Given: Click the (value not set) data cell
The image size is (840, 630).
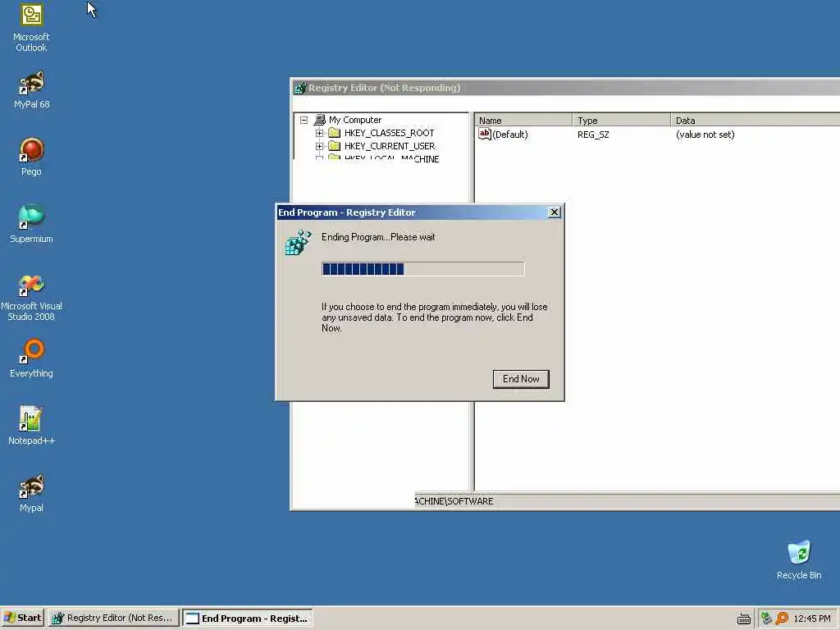Looking at the screenshot, I should click(x=705, y=135).
